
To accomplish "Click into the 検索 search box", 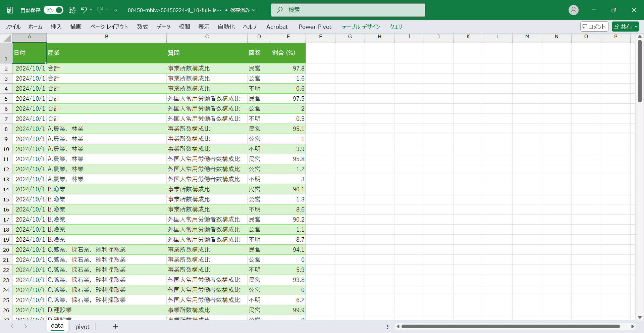I will click(348, 10).
